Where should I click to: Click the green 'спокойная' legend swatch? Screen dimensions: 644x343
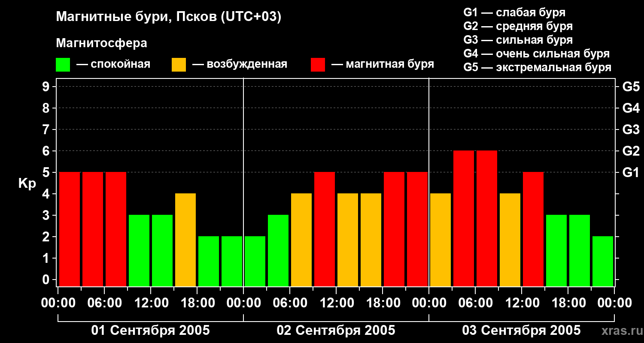pos(63,65)
